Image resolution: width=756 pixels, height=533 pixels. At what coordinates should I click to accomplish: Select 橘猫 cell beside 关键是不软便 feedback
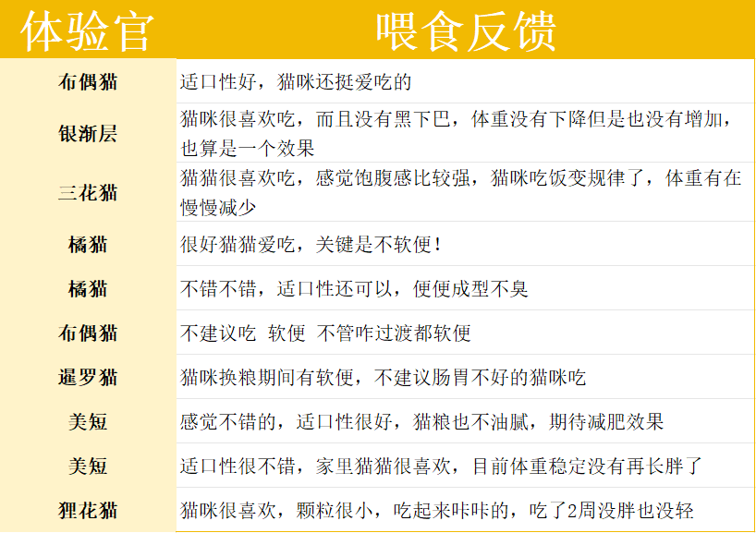coord(88,244)
